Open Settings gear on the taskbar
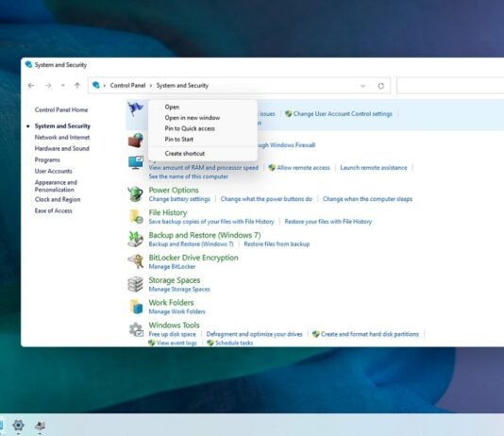 tap(18, 425)
